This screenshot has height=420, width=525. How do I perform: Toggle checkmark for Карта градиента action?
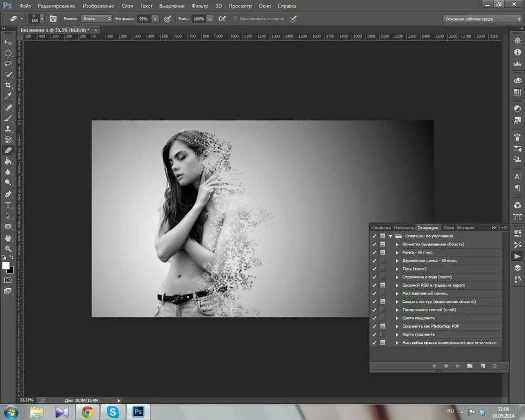click(374, 334)
